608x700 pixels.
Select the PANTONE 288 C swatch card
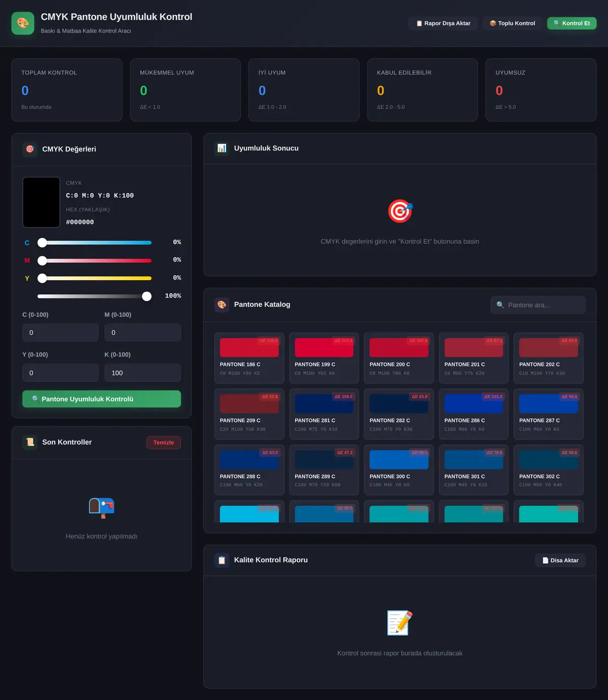[x=249, y=470]
